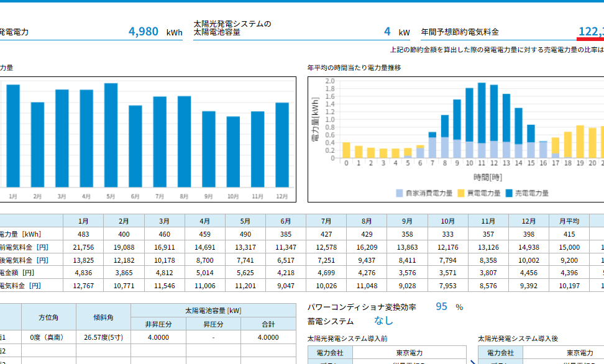This screenshot has width=604, height=364.
Task: Select the 10月 bar in monthly chart
Action: pyautogui.click(x=233, y=152)
